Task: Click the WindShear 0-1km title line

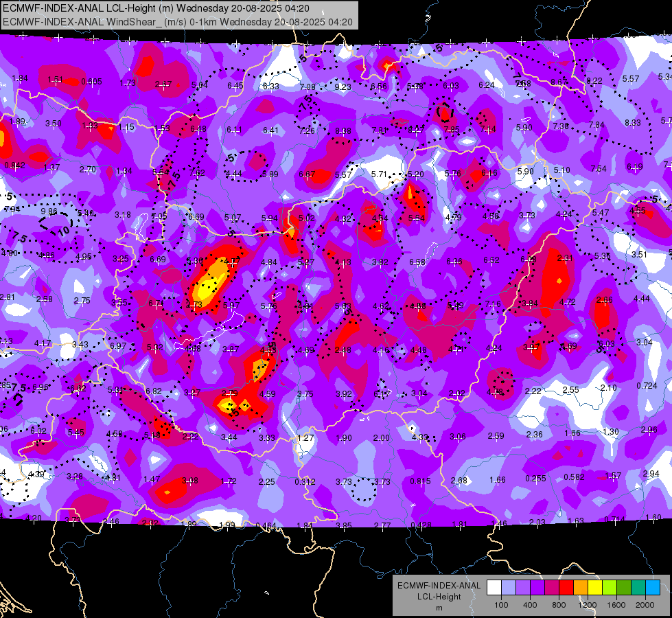Action: tap(177, 22)
